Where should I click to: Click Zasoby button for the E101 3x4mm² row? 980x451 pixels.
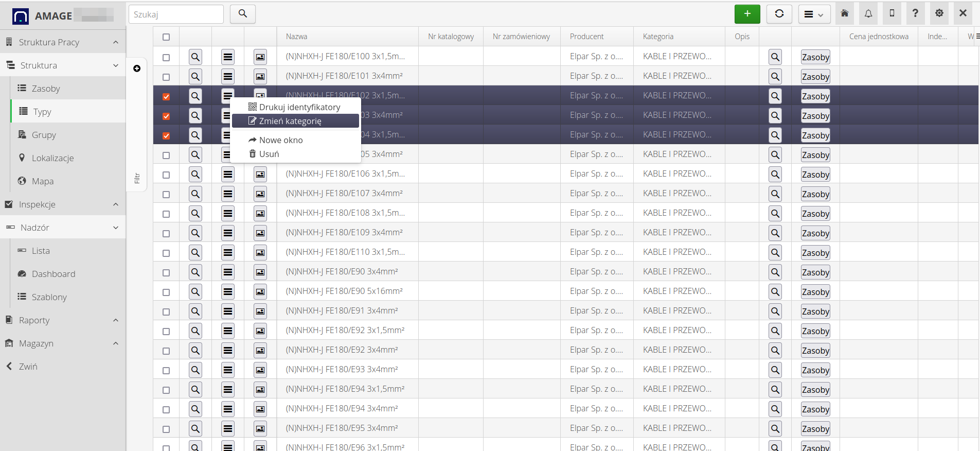pyautogui.click(x=815, y=77)
